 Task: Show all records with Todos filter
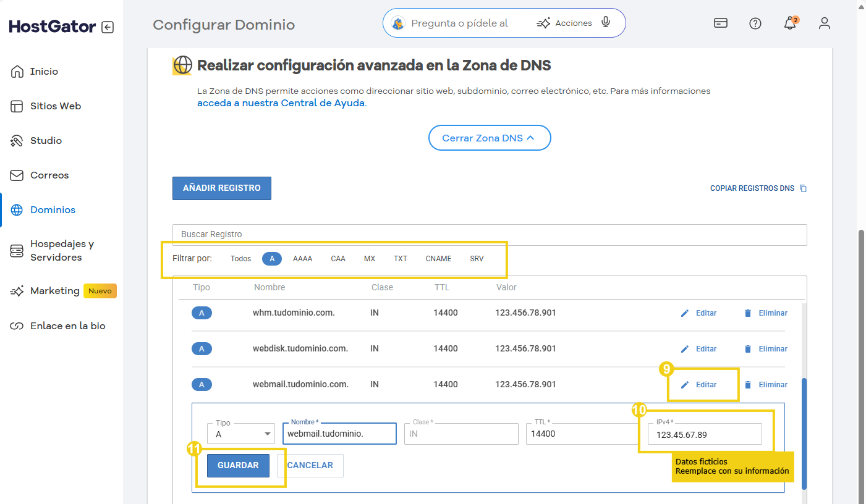pyautogui.click(x=240, y=259)
